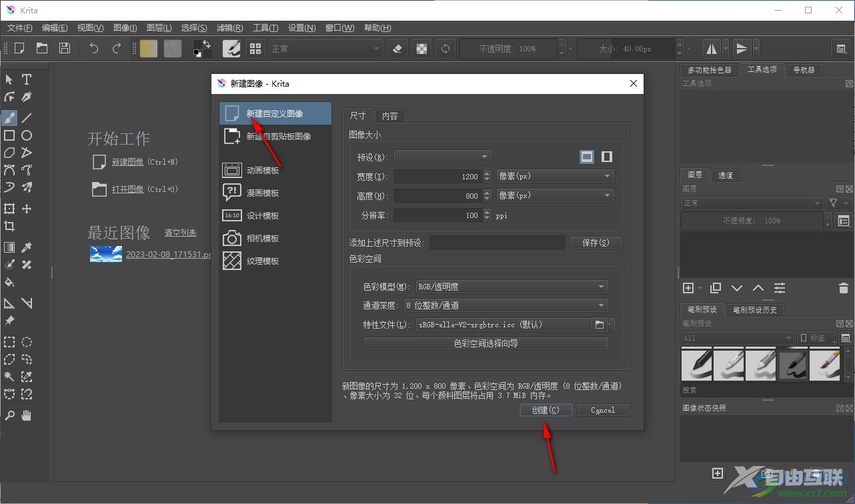The width and height of the screenshot is (855, 504).
Task: Click the Save document toolbar icon
Action: 64,48
